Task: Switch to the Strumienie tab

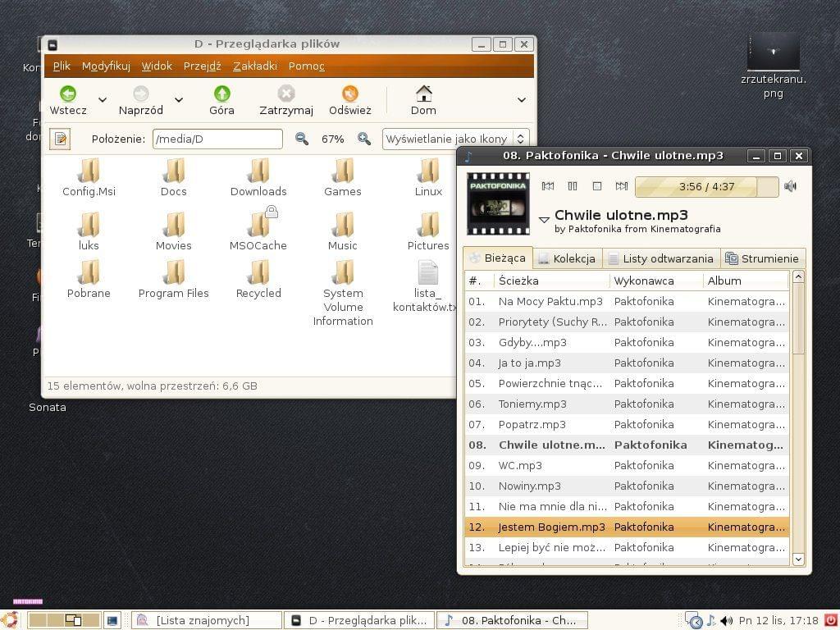Action: click(x=763, y=258)
